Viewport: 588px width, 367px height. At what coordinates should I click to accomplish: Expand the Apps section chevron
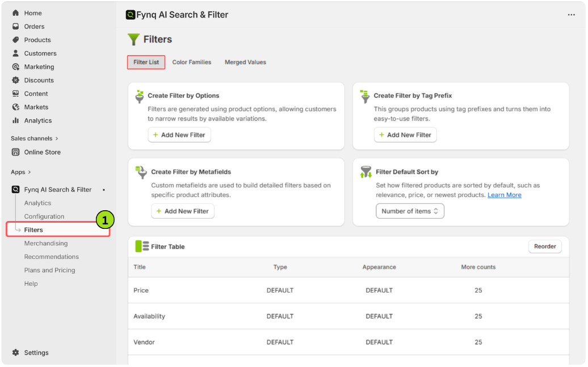pyautogui.click(x=30, y=172)
